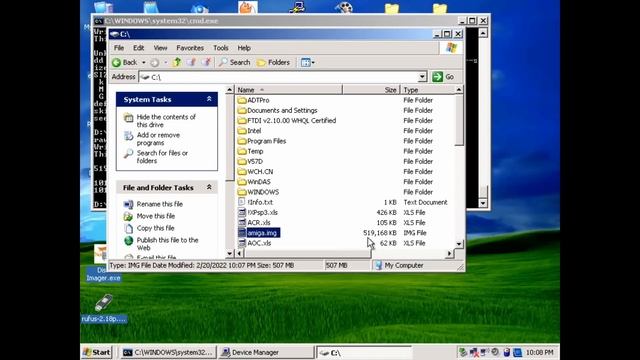The height and width of the screenshot is (360, 640).
Task: Collapse the System Tasks panel
Action: (x=209, y=99)
